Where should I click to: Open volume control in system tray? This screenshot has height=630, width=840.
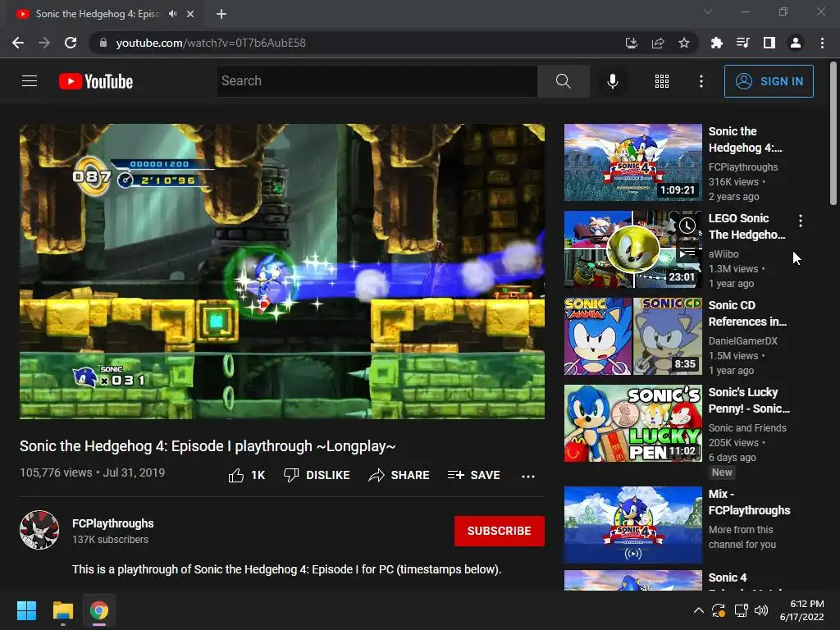(760, 610)
